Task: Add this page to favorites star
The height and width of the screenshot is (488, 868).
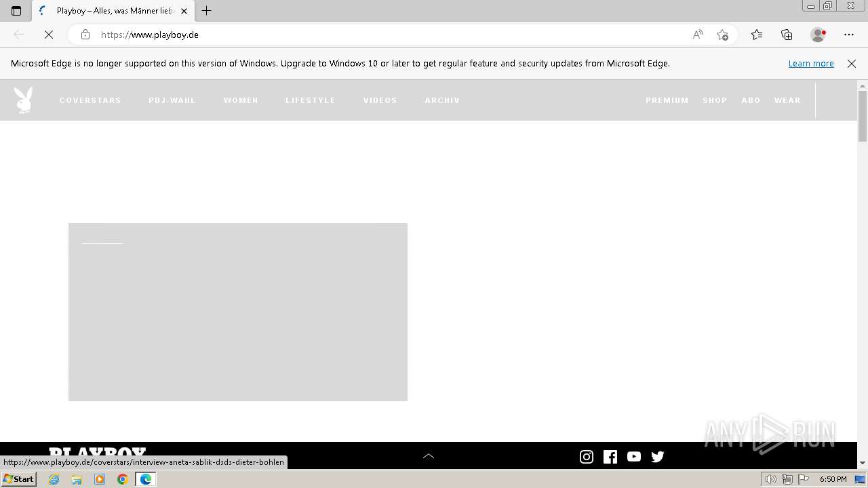Action: pyautogui.click(x=722, y=35)
